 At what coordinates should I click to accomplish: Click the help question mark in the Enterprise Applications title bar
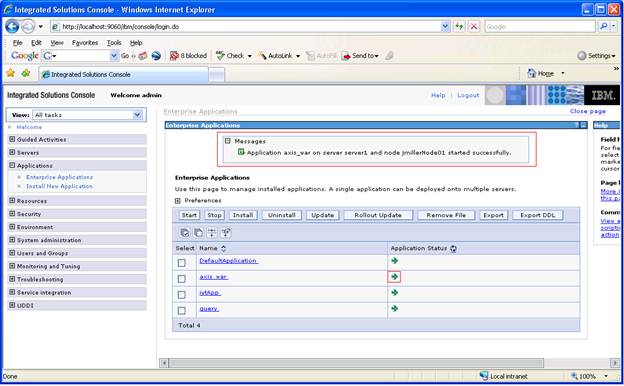576,125
